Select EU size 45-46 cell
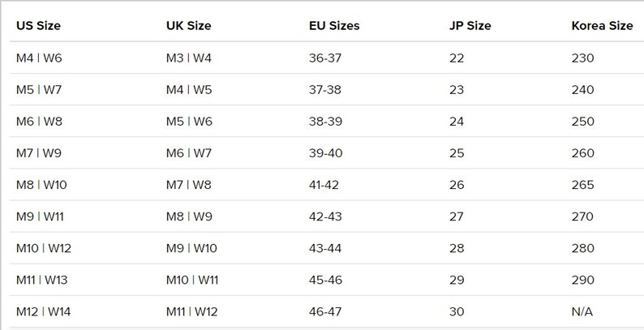This screenshot has width=644, height=330. coord(325,280)
